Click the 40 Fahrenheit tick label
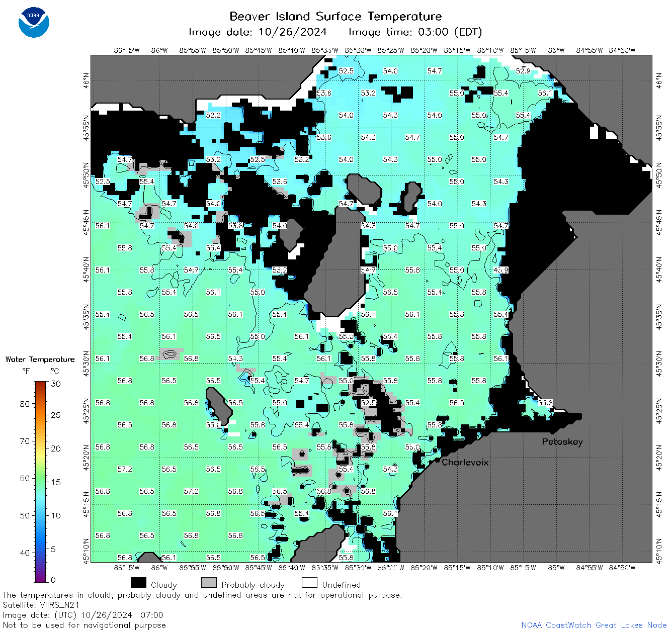 pyautogui.click(x=25, y=553)
